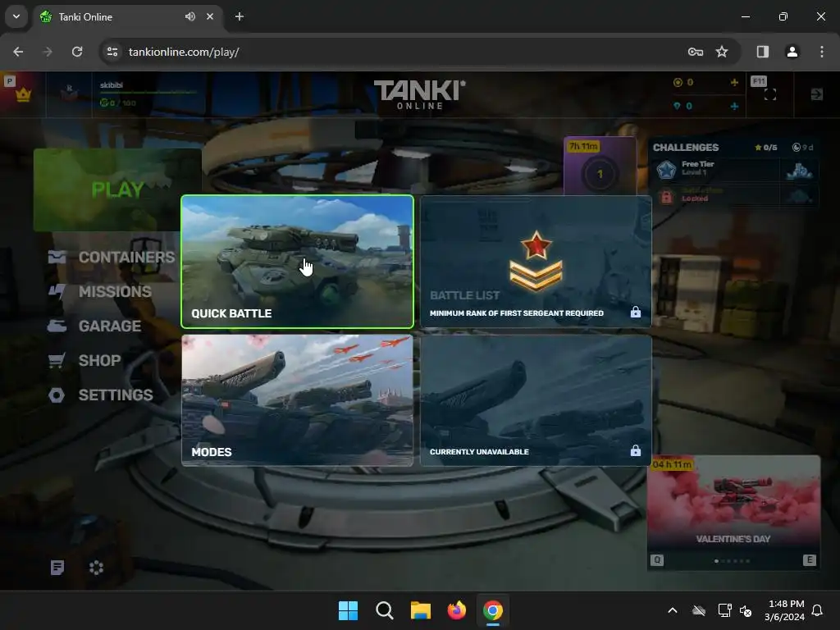Open File Explorer from taskbar
840x630 pixels.
coord(421,610)
